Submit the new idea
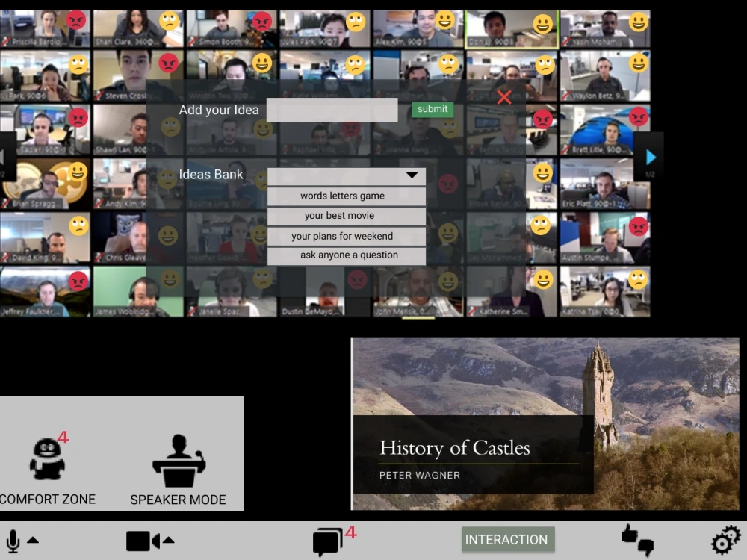The height and width of the screenshot is (560, 747). point(433,109)
